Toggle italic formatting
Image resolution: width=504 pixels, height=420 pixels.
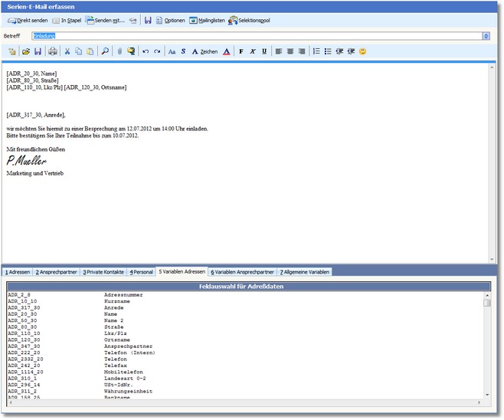point(253,51)
